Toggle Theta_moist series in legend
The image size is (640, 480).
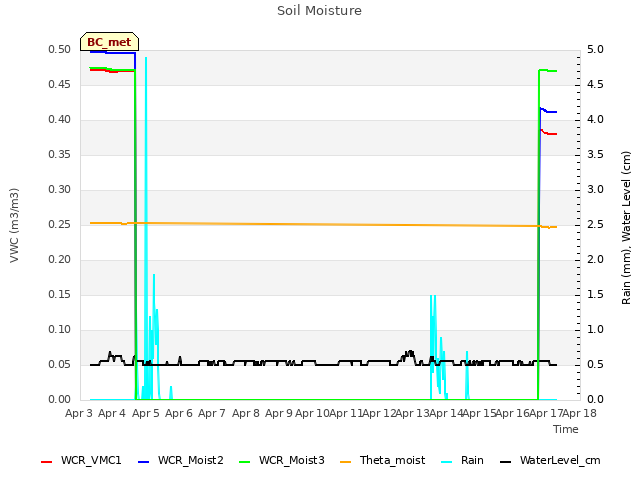click(383, 460)
